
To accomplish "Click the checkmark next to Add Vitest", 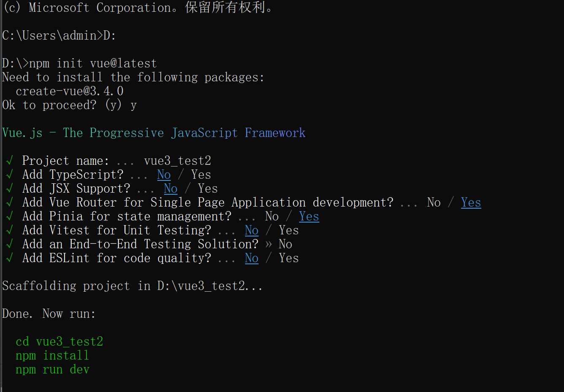I will coord(9,231).
